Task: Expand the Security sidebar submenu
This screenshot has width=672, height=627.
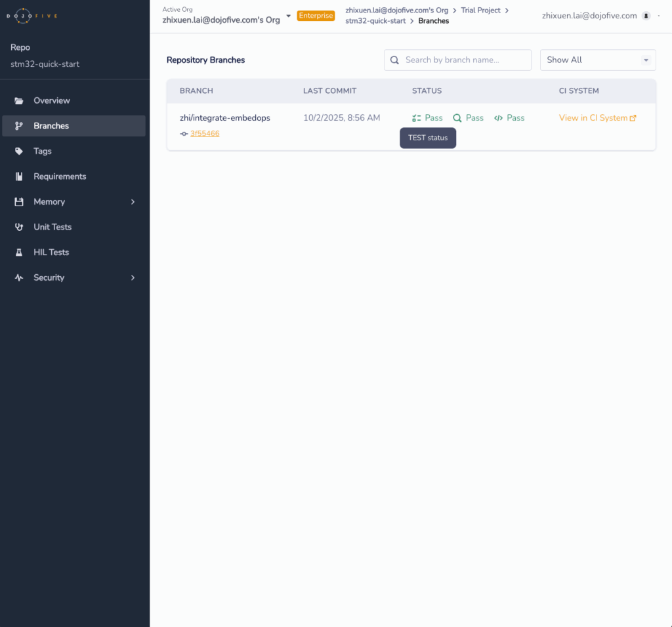Action: (133, 278)
